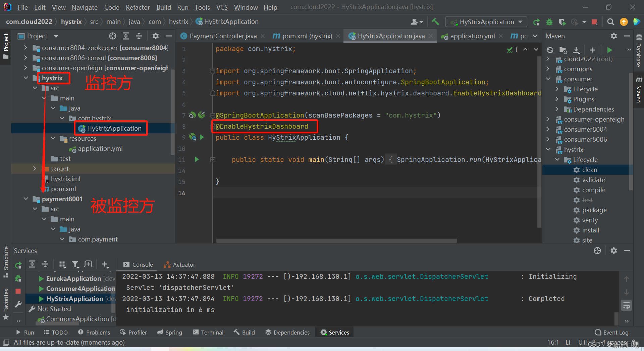Image resolution: width=644 pixels, height=351 pixels.
Task: Run the selected Maven build
Action: click(x=609, y=50)
